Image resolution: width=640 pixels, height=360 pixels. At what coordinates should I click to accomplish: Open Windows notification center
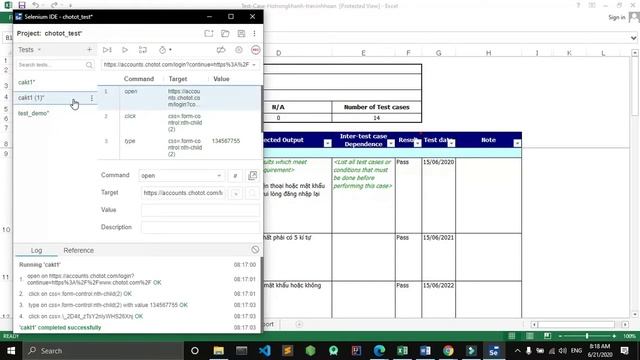624,351
